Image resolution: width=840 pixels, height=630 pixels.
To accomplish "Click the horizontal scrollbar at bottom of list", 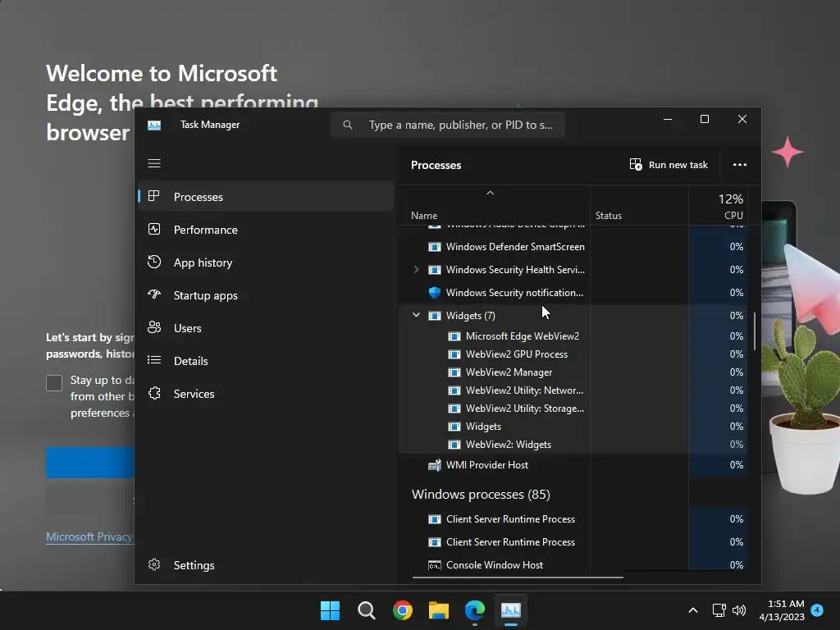I will [518, 577].
